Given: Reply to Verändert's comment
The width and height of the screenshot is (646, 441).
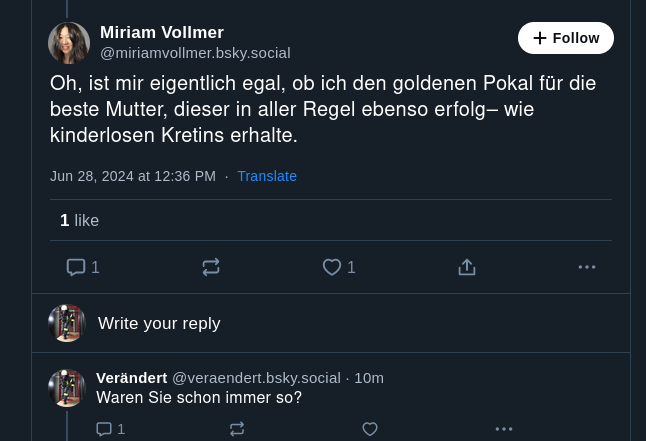Looking at the screenshot, I should pyautogui.click(x=104, y=429).
